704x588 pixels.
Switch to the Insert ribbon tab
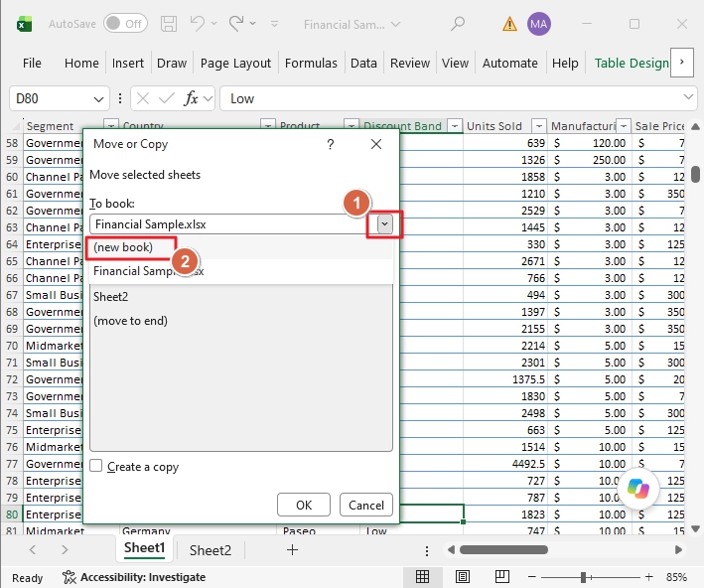point(128,63)
